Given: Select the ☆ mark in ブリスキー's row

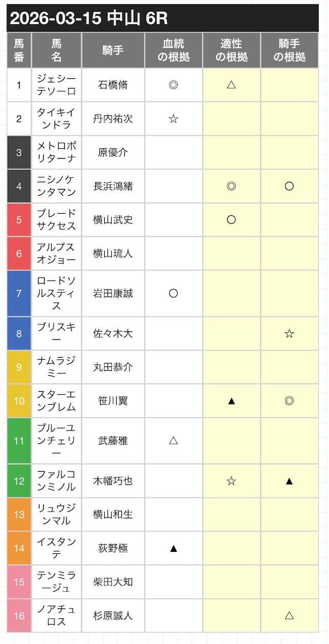Looking at the screenshot, I should point(289,334).
